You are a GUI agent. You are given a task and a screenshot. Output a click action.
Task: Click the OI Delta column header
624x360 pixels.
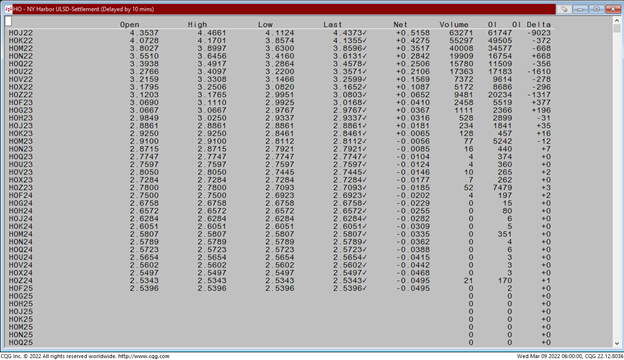click(531, 25)
